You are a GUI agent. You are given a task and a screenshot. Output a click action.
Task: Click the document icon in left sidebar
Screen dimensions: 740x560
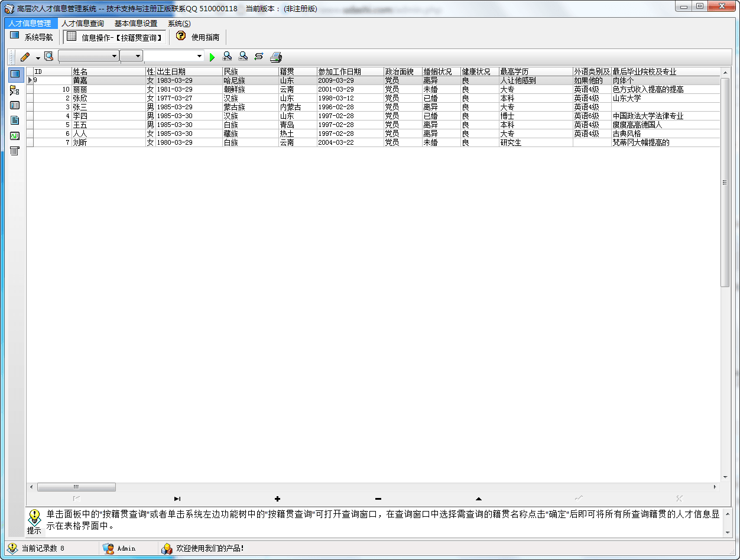(15, 120)
